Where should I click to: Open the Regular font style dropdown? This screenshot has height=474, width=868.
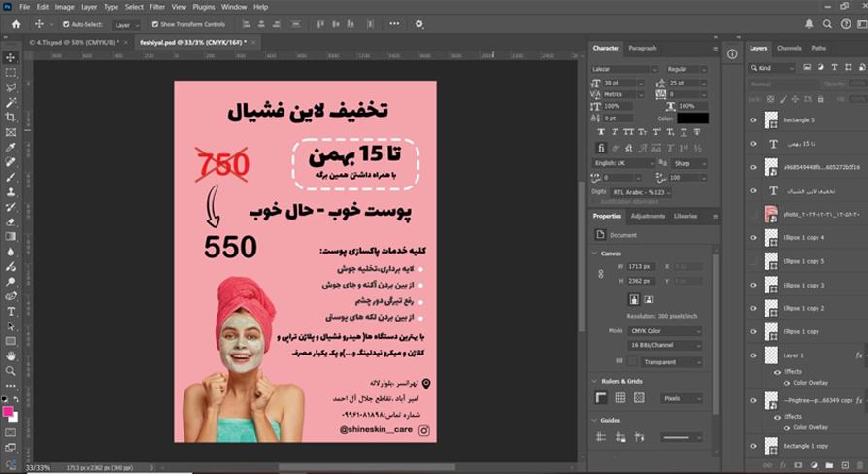[704, 69]
